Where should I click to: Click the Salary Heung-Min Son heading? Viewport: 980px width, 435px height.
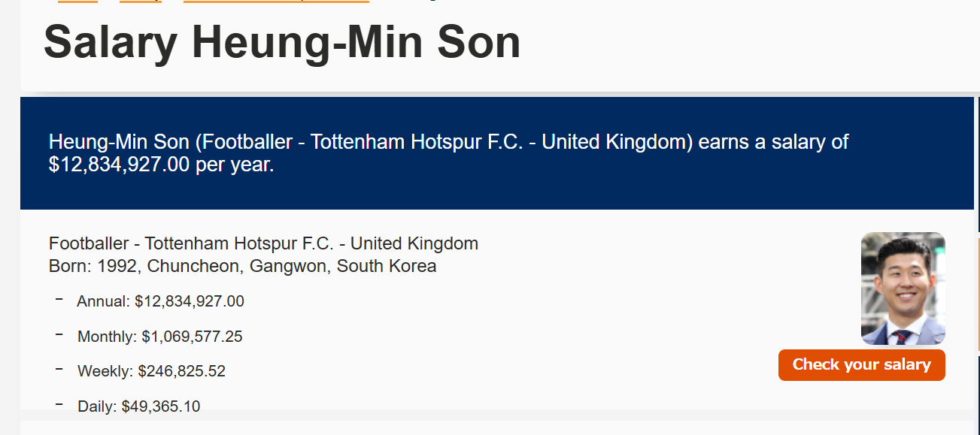(282, 42)
